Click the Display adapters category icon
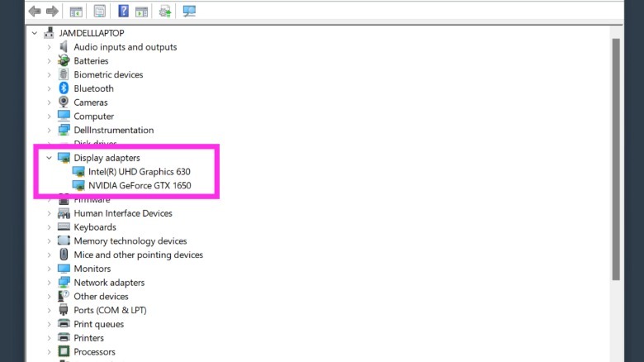The height and width of the screenshot is (362, 644). coord(64,158)
